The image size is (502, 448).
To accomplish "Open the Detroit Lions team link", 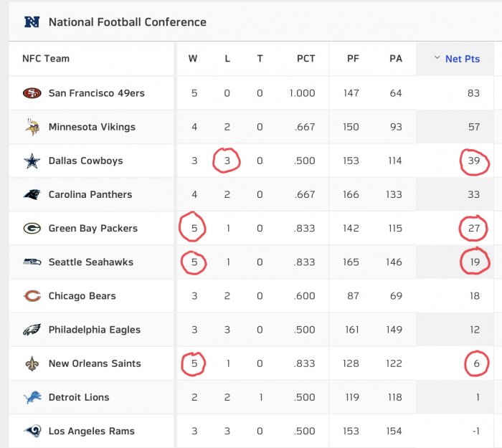I will 79,397.
